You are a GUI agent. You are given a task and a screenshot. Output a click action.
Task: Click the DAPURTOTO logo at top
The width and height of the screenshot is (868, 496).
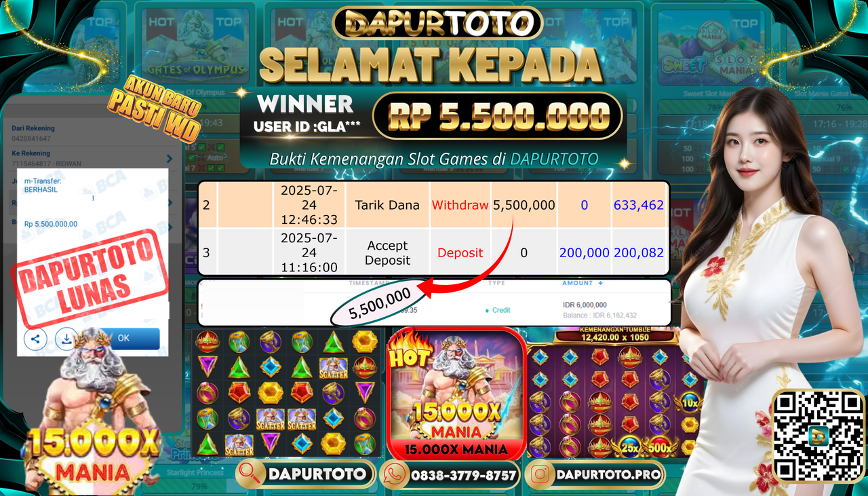437,24
